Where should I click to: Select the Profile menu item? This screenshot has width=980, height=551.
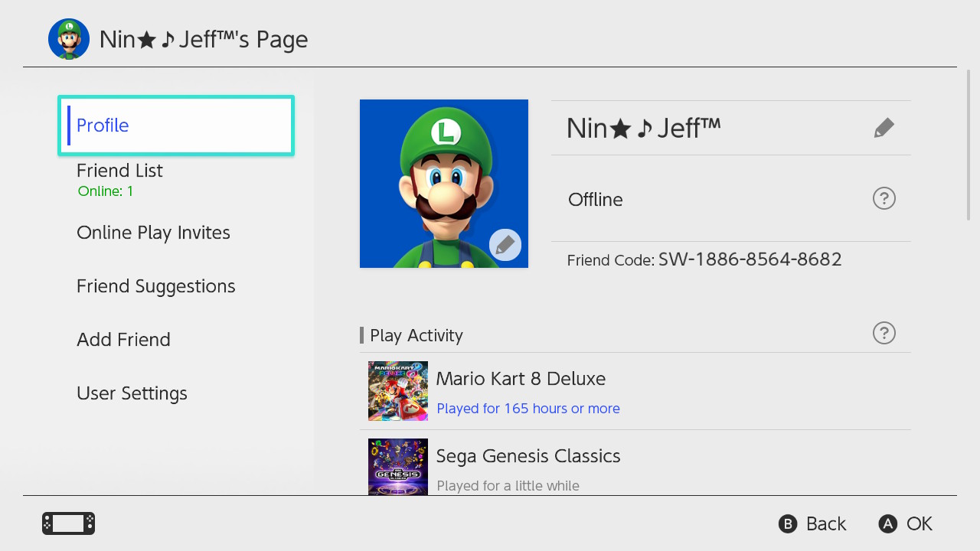176,126
